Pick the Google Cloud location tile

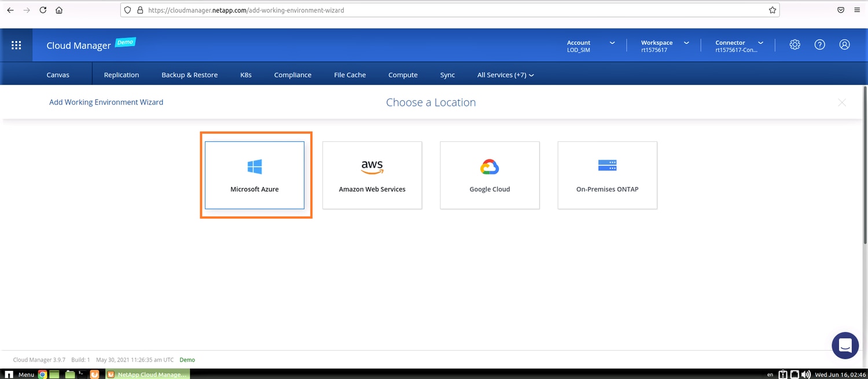click(490, 175)
